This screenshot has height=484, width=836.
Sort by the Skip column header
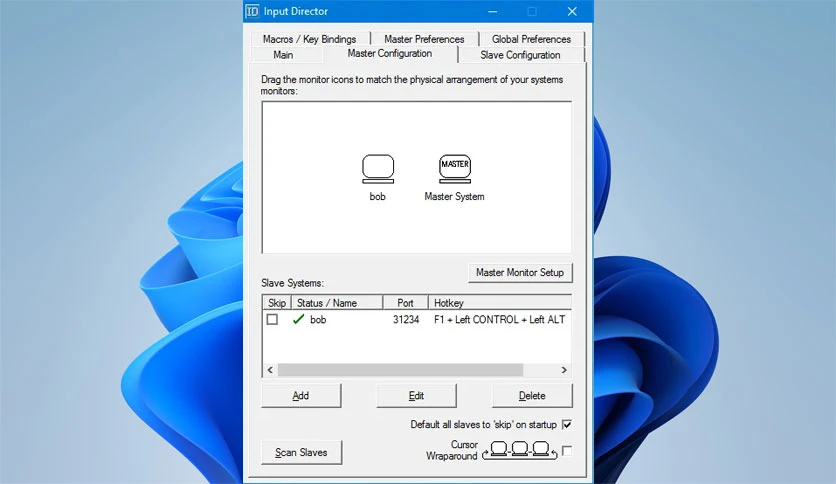pos(277,303)
